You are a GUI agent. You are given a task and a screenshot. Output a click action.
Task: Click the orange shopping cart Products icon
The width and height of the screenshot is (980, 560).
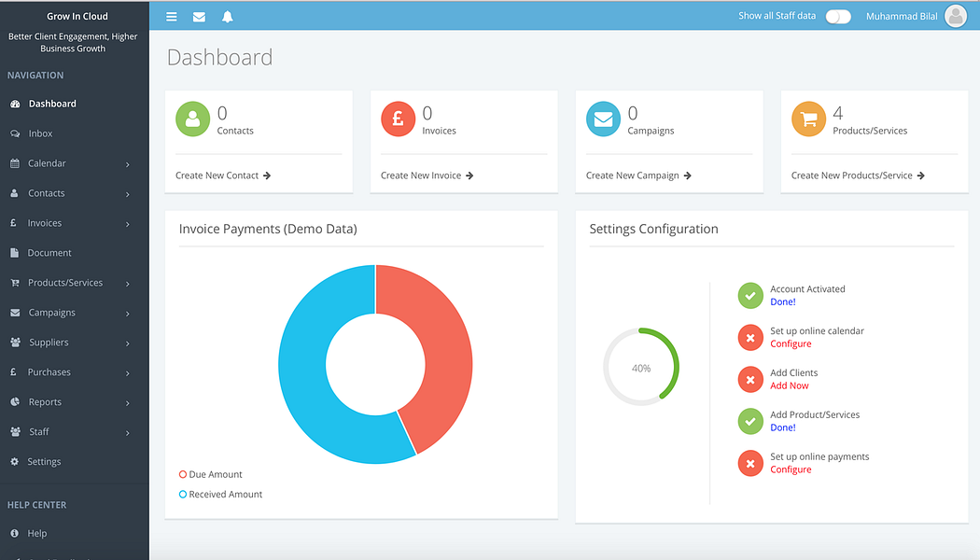[x=809, y=119]
